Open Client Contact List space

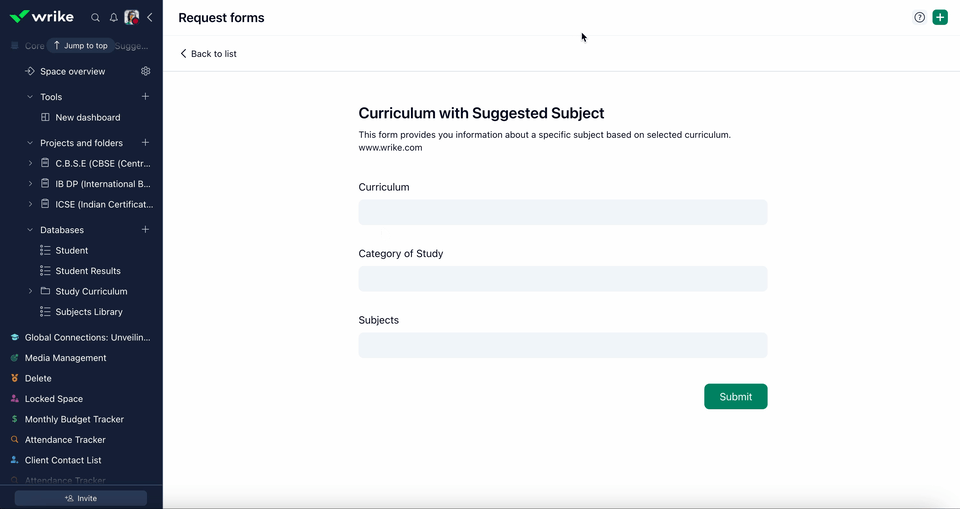(x=62, y=460)
